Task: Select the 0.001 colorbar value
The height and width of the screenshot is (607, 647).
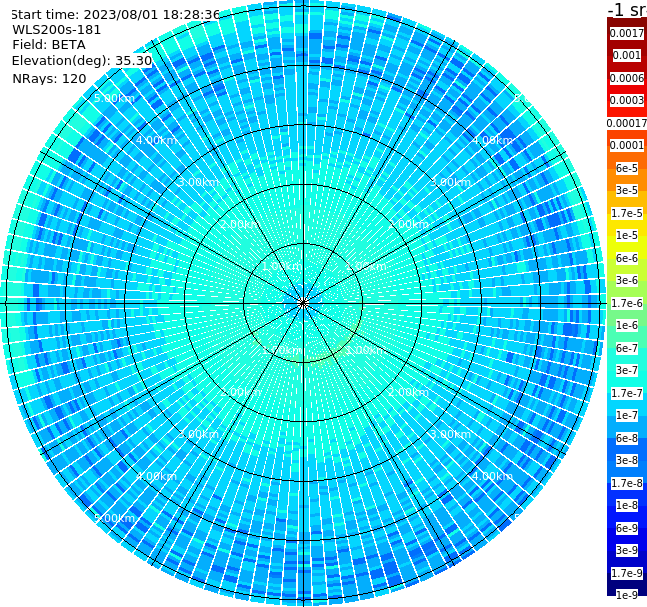Action: pyautogui.click(x=627, y=56)
